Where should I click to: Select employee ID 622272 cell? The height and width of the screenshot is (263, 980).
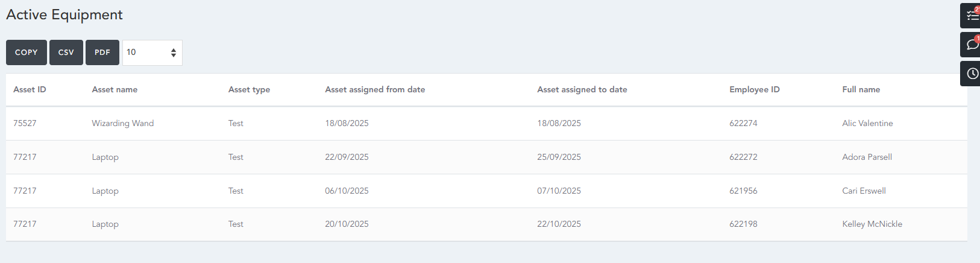pos(743,157)
